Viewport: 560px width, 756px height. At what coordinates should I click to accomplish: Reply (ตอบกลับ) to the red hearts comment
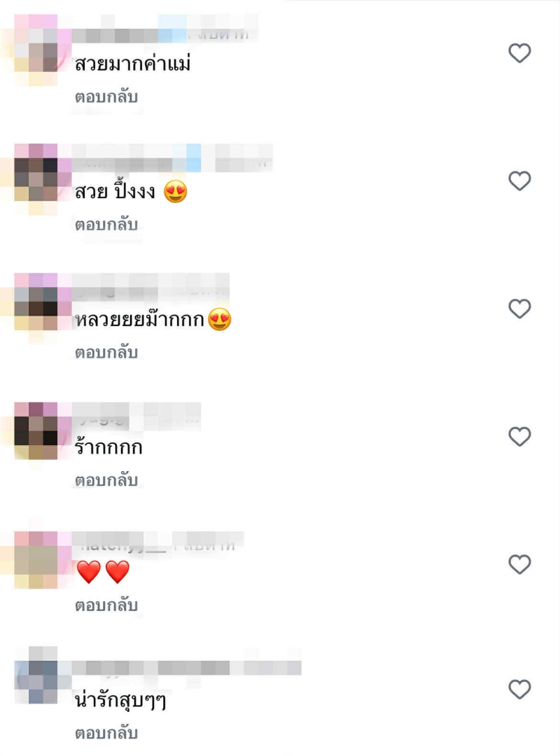(106, 605)
